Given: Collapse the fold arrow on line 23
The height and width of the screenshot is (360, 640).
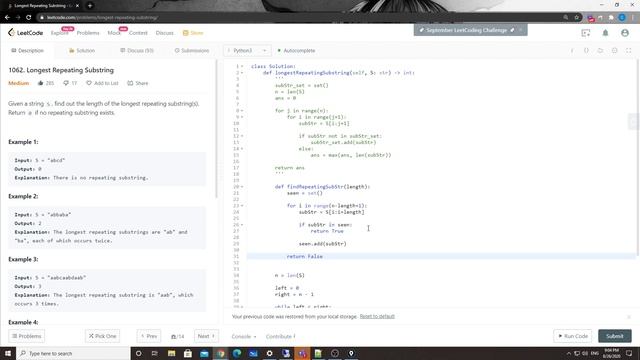Looking at the screenshot, I should (x=242, y=206).
